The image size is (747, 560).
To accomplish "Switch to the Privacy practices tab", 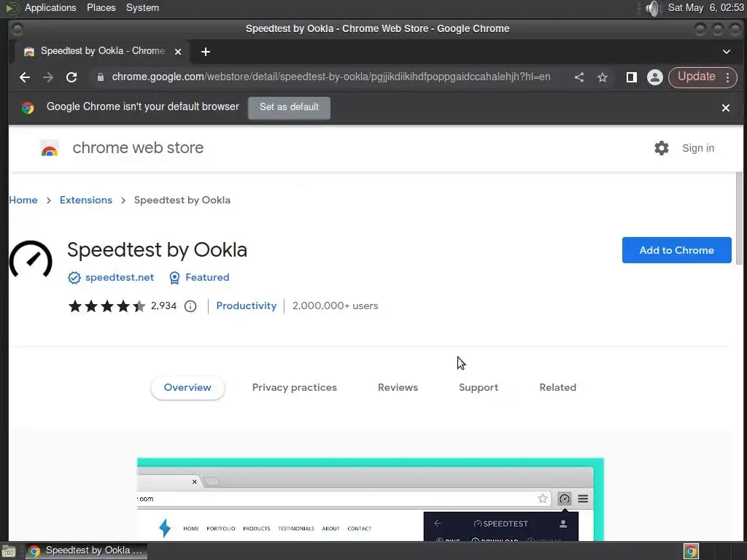I will pyautogui.click(x=295, y=388).
